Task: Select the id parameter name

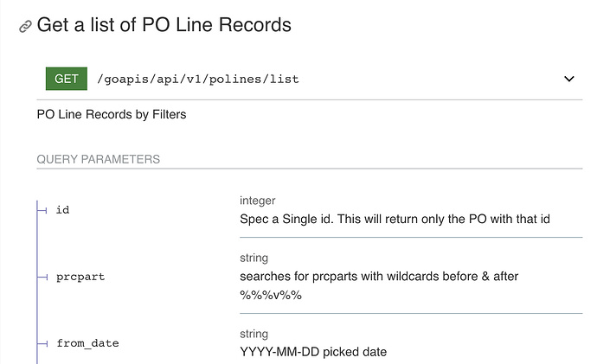Action: [x=62, y=209]
